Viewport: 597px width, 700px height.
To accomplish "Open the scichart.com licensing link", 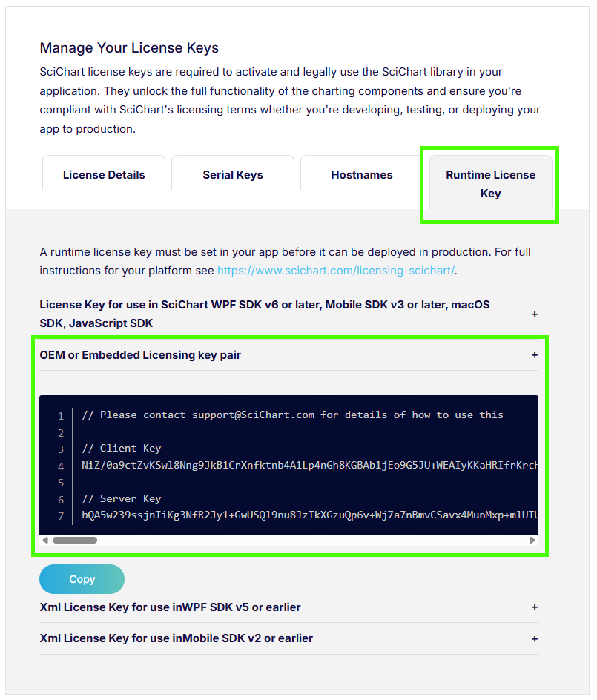I will point(335,270).
